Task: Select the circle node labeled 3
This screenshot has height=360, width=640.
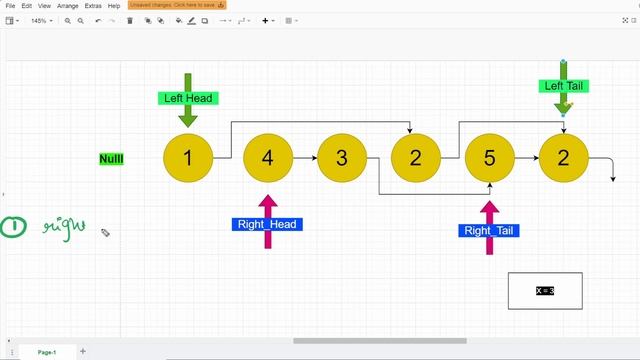Action: [x=342, y=158]
